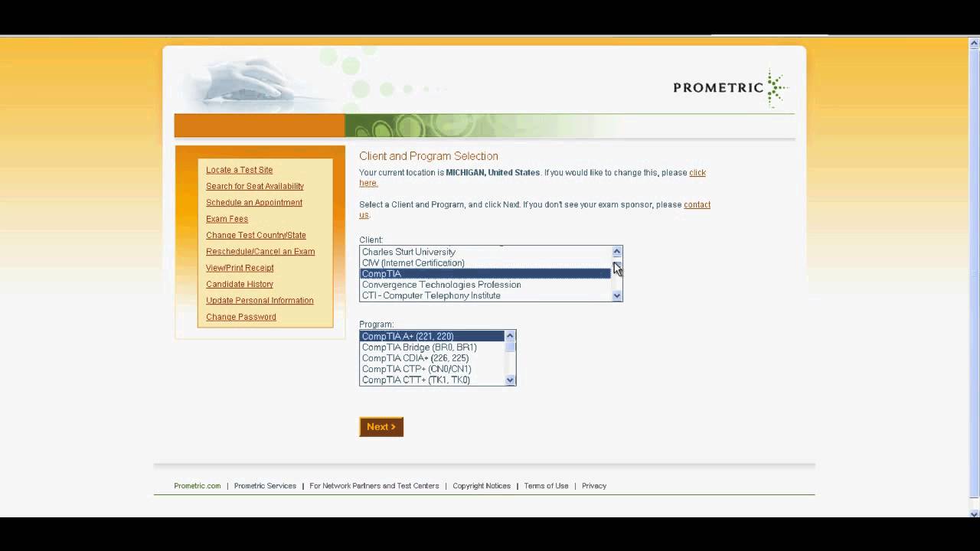This screenshot has width=980, height=551.
Task: Go to Schedule an Appointment
Action: 254,203
